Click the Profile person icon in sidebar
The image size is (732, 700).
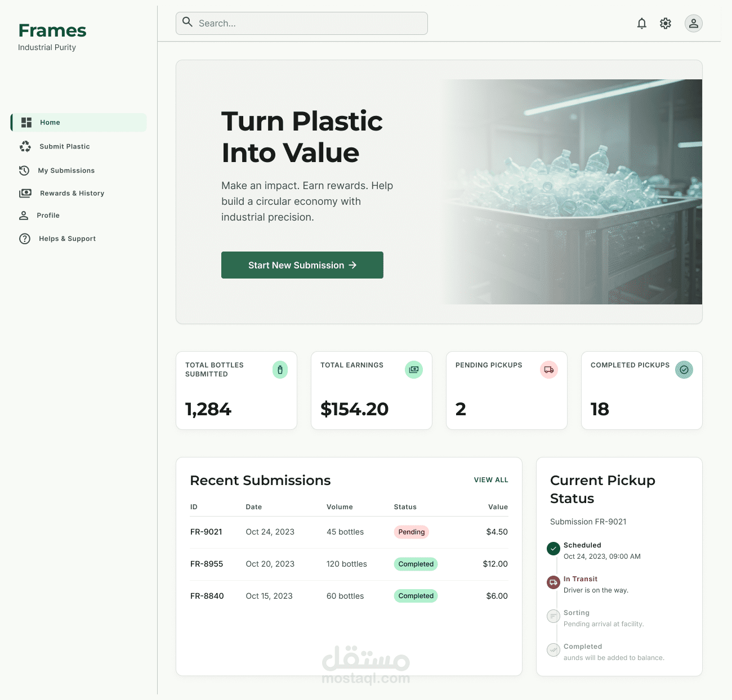click(24, 216)
